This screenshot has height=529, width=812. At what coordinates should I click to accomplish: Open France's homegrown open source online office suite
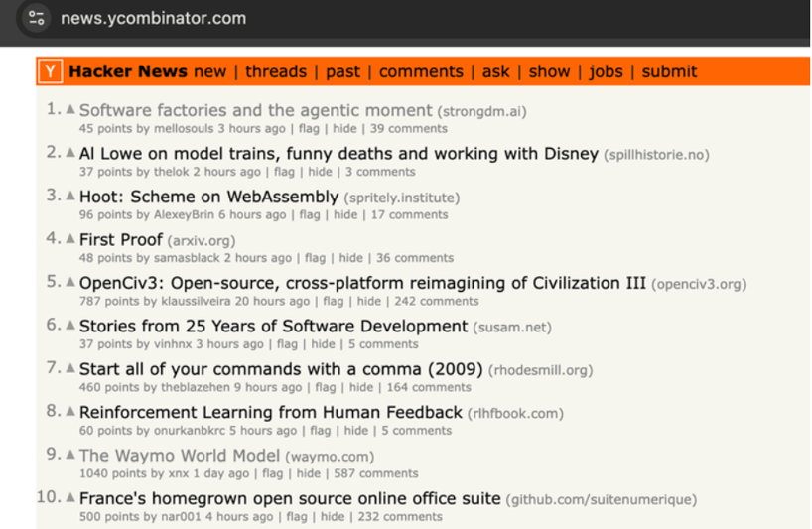pyautogui.click(x=290, y=498)
